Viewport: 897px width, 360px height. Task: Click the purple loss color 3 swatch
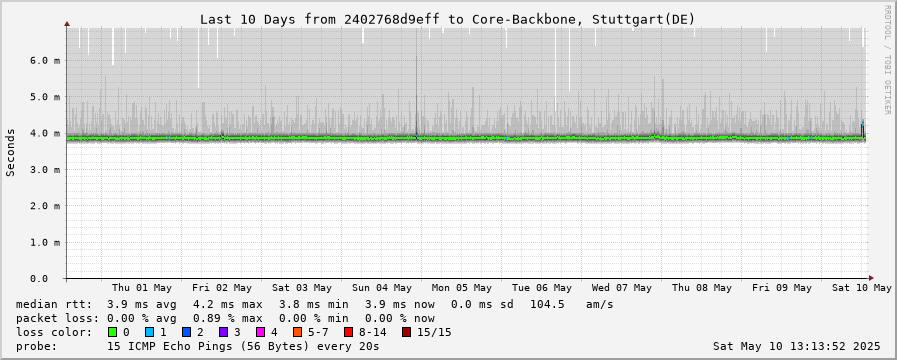click(x=223, y=332)
